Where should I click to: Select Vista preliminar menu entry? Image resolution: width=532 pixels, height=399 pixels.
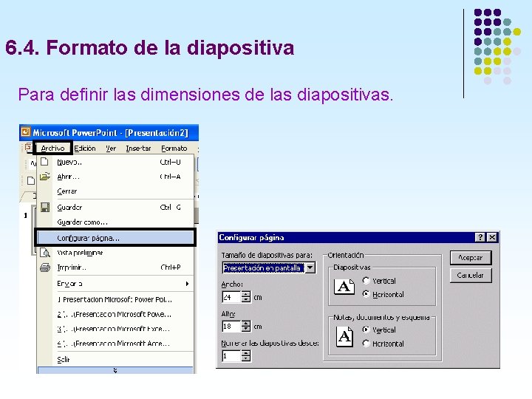[115, 253]
